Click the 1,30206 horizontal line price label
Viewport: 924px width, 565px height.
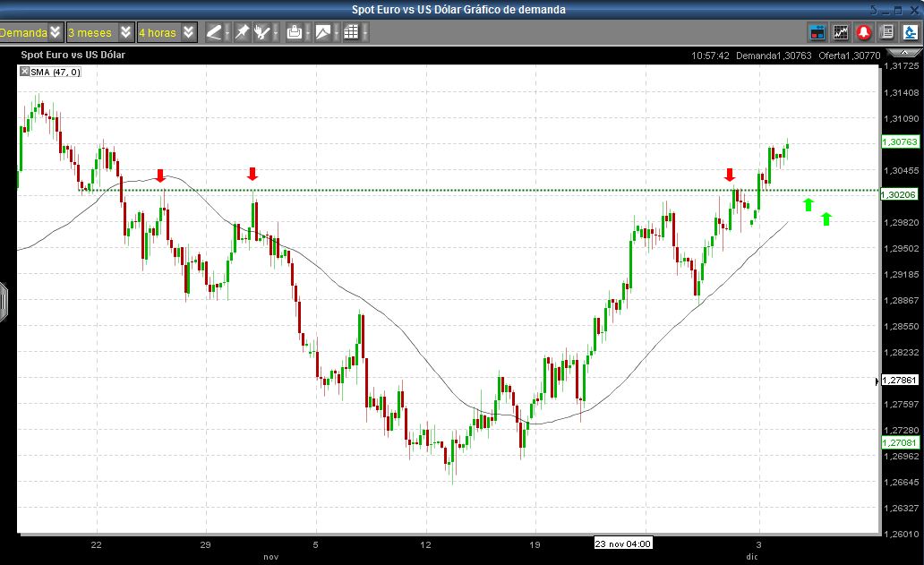[x=899, y=194]
